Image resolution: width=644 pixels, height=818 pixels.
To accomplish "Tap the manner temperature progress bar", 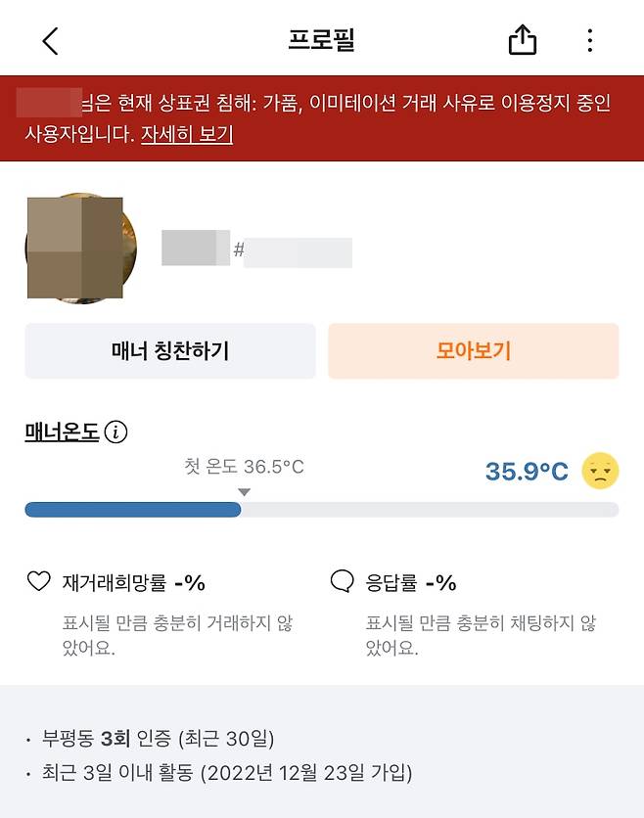I will click(x=322, y=510).
